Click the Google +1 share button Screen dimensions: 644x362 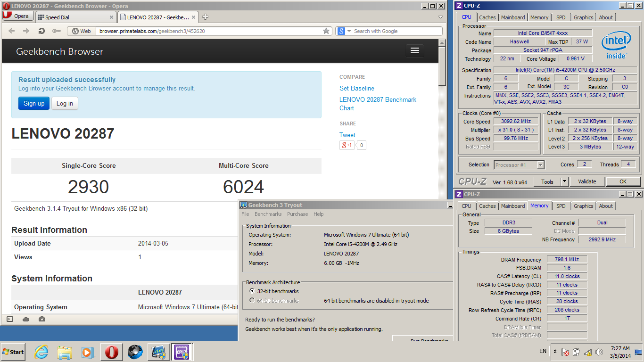pyautogui.click(x=347, y=145)
